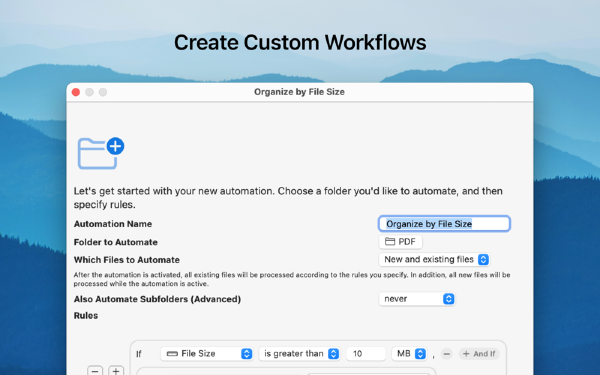The width and height of the screenshot is (600, 375).
Task: Click the 'Create Custom Workflows' heading
Action: [x=300, y=42]
